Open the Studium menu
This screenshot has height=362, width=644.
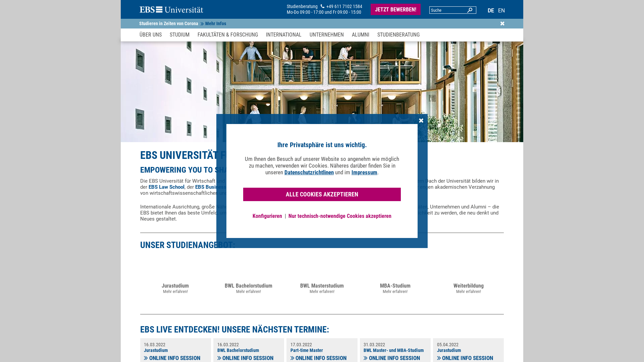179,35
